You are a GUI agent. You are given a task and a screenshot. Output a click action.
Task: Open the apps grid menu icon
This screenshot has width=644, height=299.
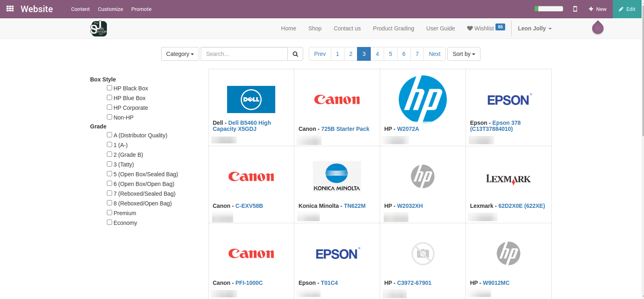(10, 9)
